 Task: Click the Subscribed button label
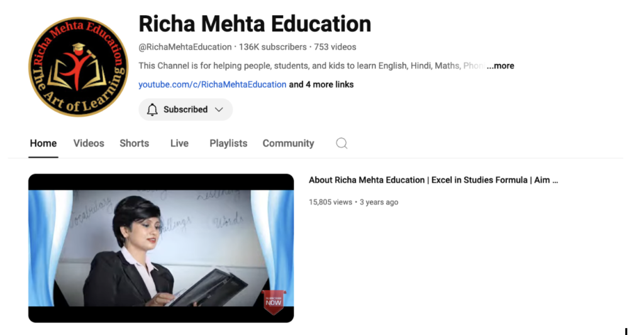click(186, 109)
